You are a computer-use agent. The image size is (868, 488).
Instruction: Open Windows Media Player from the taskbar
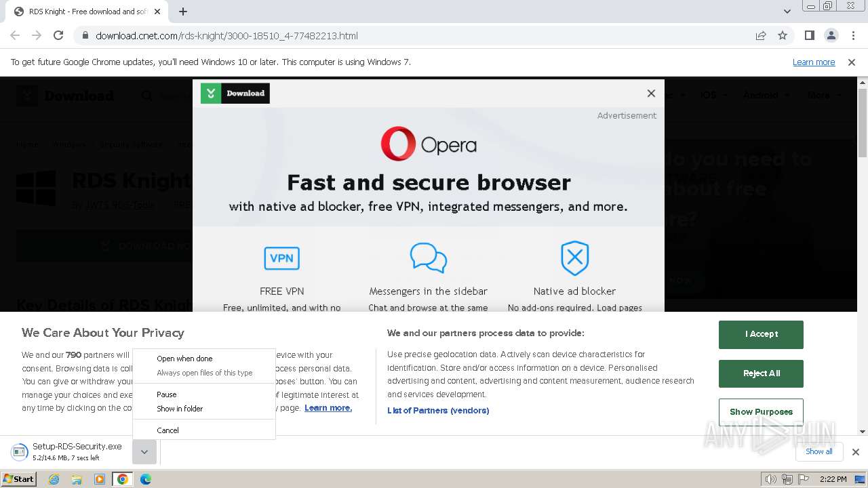pos(100,479)
